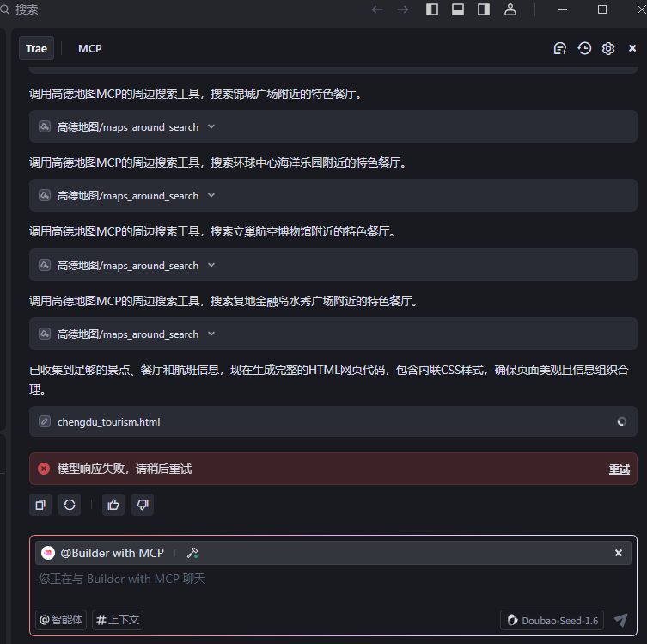Click 重试 to retry the model response

coord(620,469)
